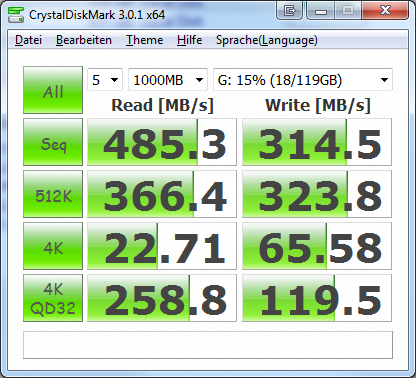Click the 4K QD32 read result 258.8
Image resolution: width=416 pixels, height=378 pixels.
(x=162, y=298)
